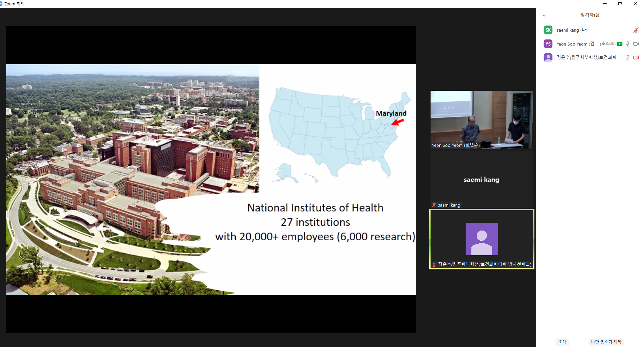644x347 pixels.
Task: Click the 초대 invite button
Action: click(x=562, y=342)
